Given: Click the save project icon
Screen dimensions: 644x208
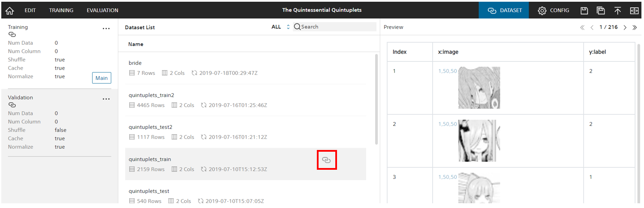Looking at the screenshot, I should pos(584,10).
